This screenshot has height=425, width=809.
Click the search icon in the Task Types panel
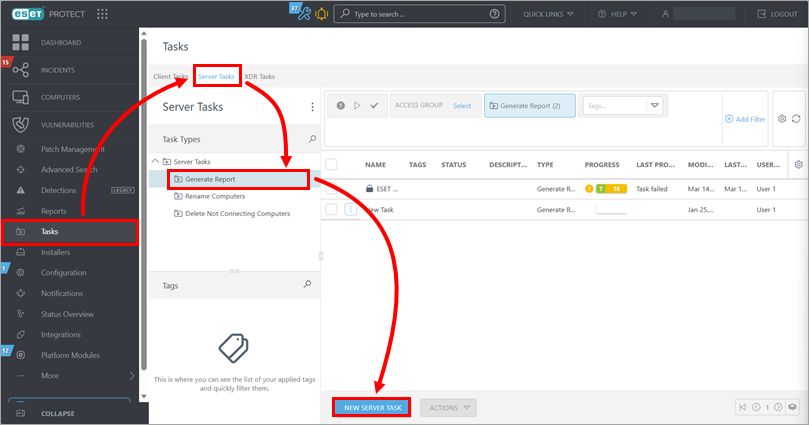pyautogui.click(x=312, y=140)
